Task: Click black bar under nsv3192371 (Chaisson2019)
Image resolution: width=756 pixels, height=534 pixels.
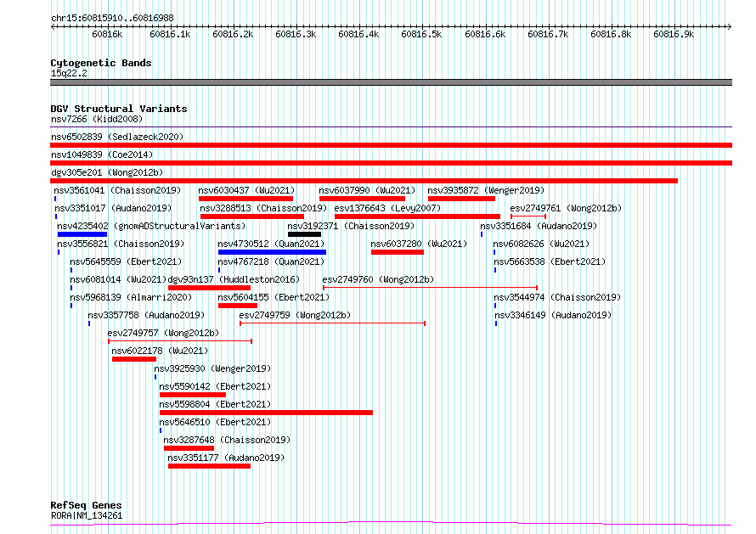Action: pos(304,234)
